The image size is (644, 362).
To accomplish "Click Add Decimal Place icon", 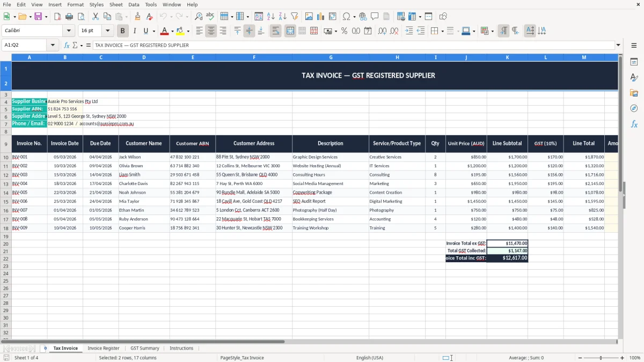I will 382,31.
